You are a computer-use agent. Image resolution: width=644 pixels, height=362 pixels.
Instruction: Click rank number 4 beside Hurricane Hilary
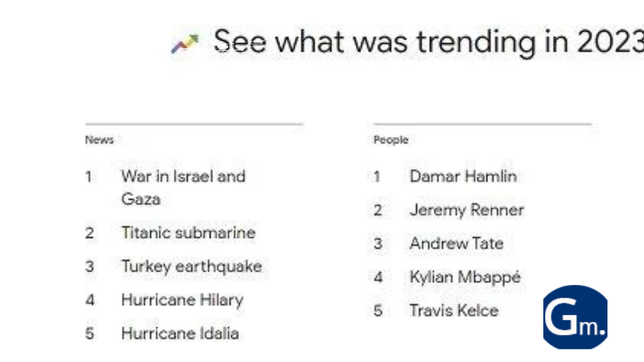[x=90, y=301]
